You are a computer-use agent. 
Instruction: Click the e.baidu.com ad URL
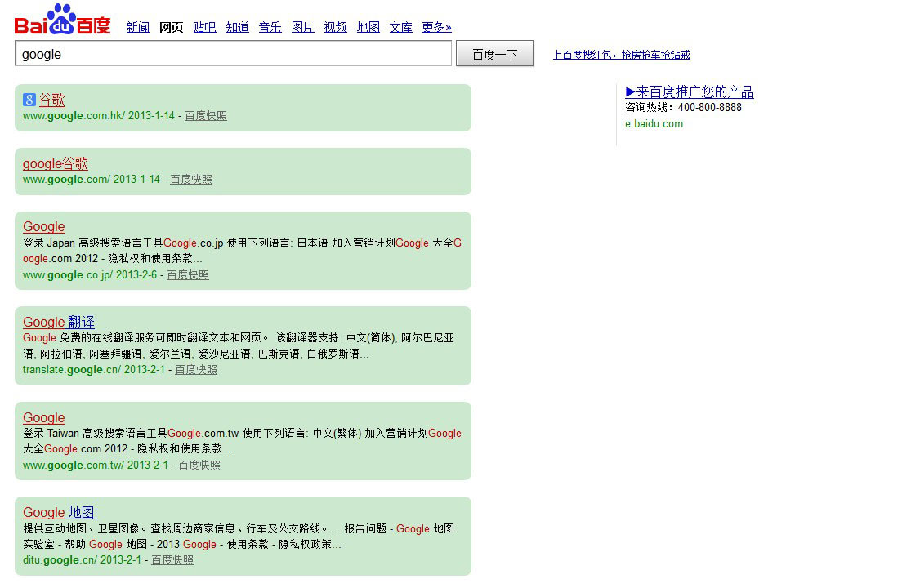point(654,123)
